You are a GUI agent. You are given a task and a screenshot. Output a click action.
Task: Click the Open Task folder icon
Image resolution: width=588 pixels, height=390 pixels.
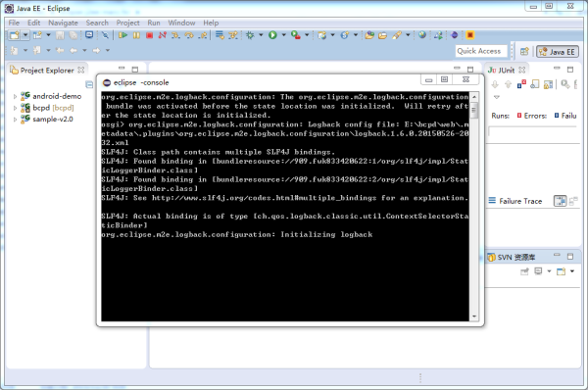(x=382, y=35)
